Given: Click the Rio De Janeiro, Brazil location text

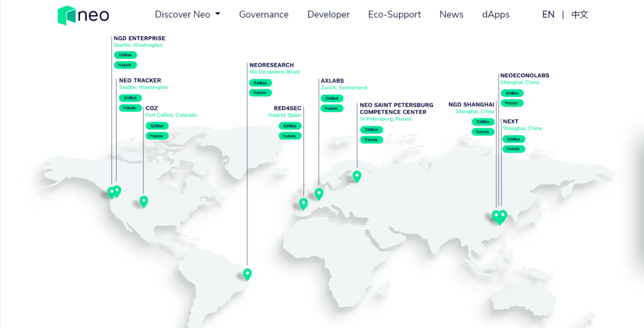Looking at the screenshot, I should (x=275, y=72).
